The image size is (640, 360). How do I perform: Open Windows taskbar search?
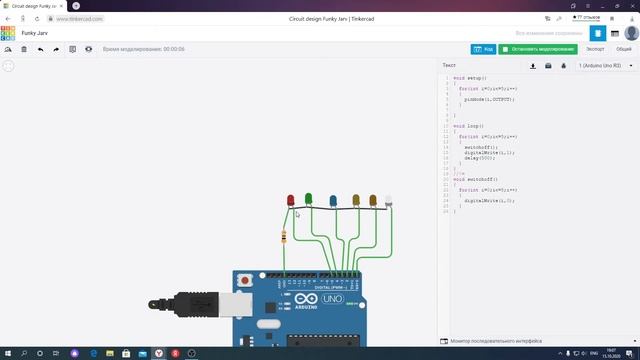(24, 353)
